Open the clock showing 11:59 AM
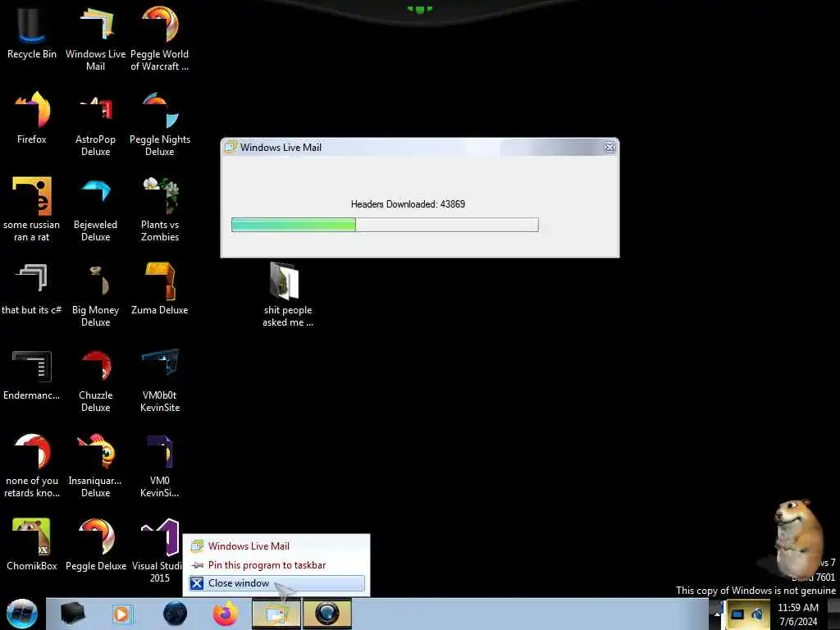 [798, 614]
